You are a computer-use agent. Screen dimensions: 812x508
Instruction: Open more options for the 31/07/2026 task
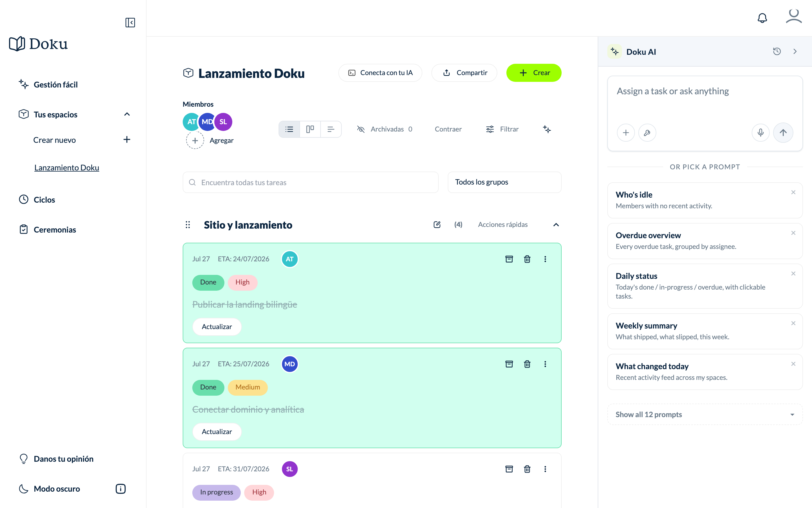545,469
